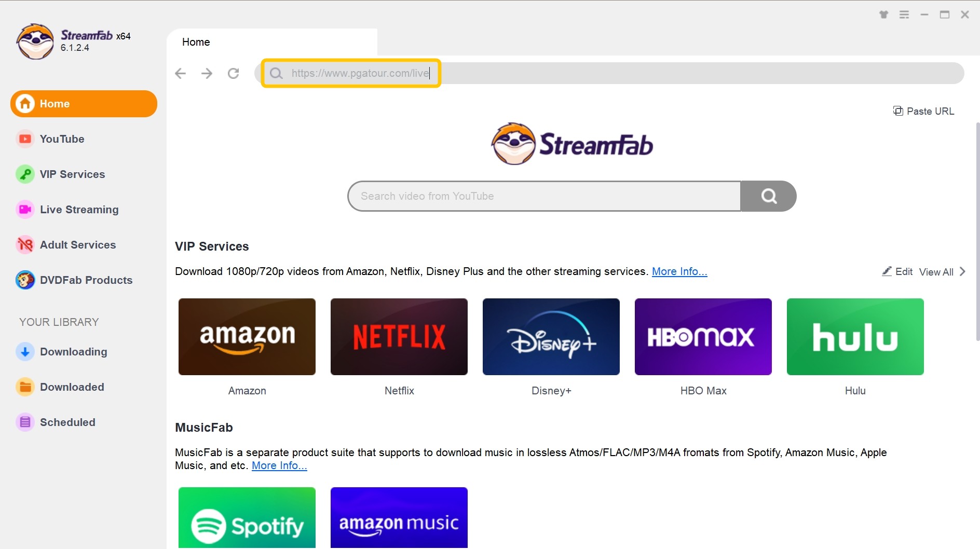Click the Adult Services 18 icon

(x=25, y=245)
